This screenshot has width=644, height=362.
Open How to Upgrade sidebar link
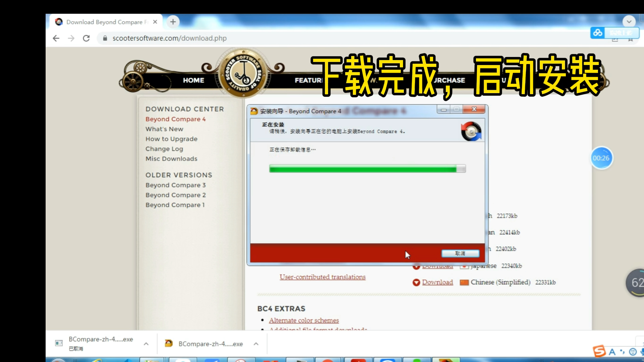(171, 139)
